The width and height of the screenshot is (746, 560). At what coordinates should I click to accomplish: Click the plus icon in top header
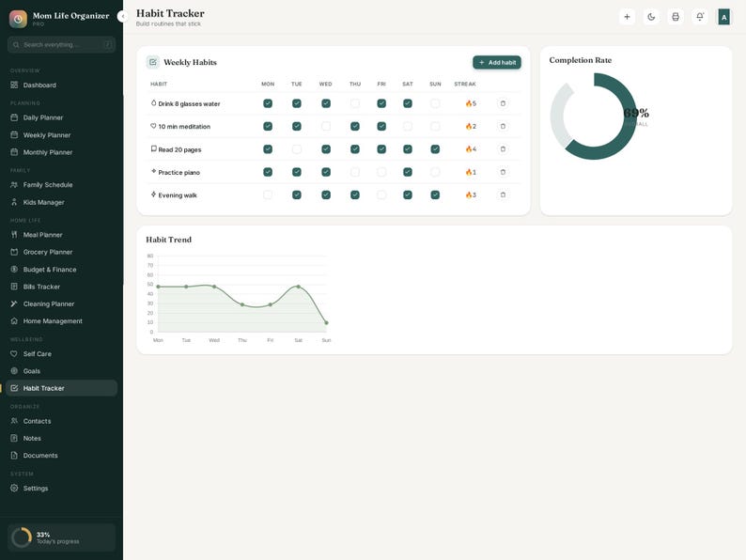627,17
